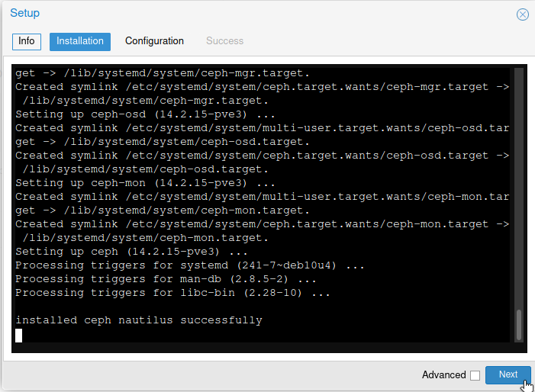Click the Setup dialog title text
This screenshot has width=535, height=392.
24,13
